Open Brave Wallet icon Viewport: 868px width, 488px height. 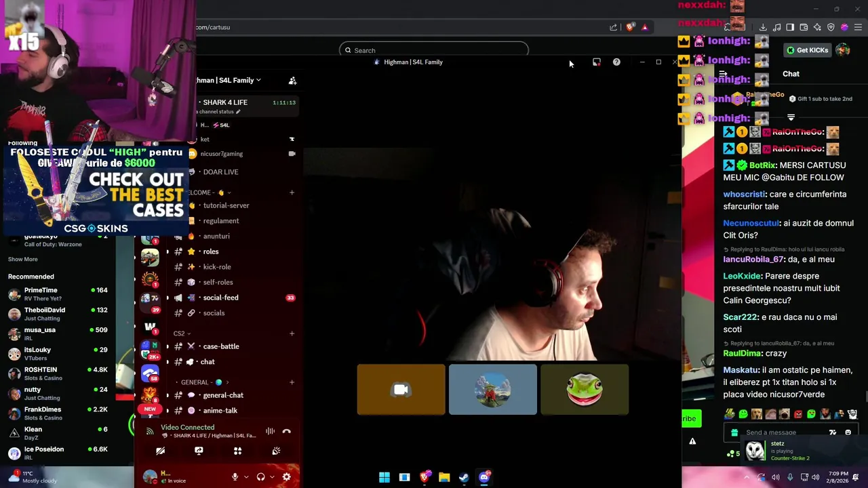804,27
